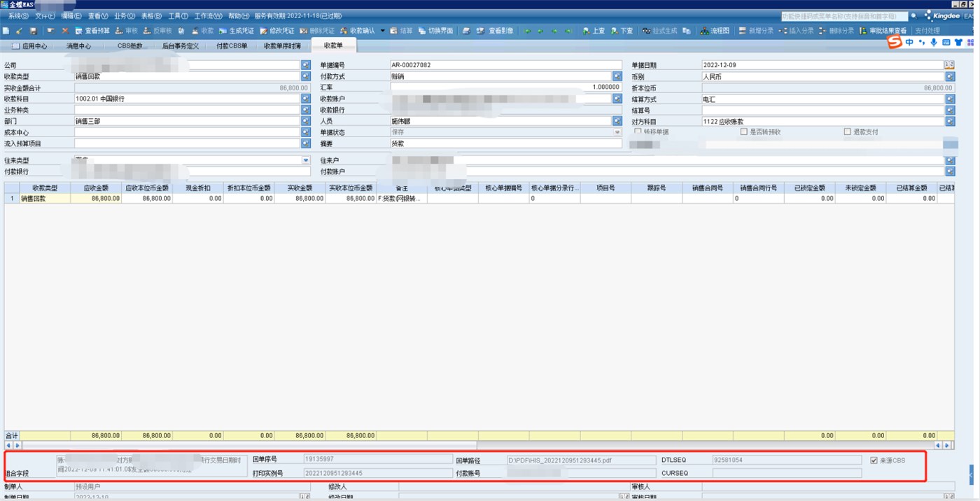Check the 是否转预收 checkbox

click(x=744, y=132)
